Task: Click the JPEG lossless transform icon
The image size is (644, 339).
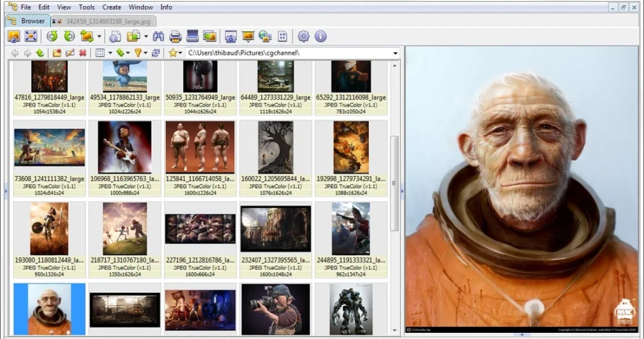Action: click(87, 36)
